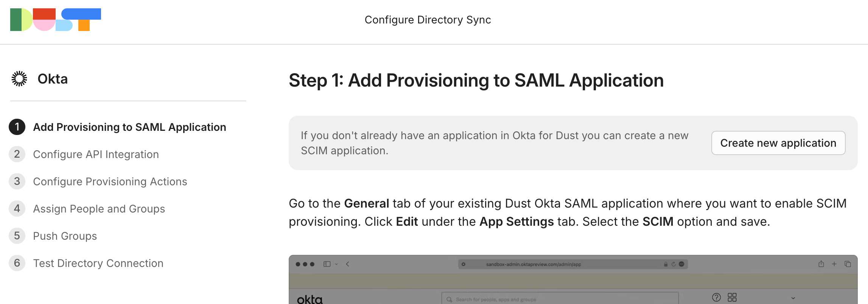
Task: Click the Okta search field in screenshot
Action: point(560,299)
